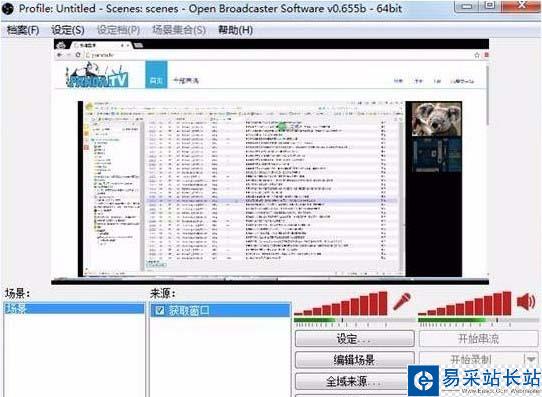The height and width of the screenshot is (397, 542).
Task: Click the bookmark star in the previewed browser
Action: (477, 55)
